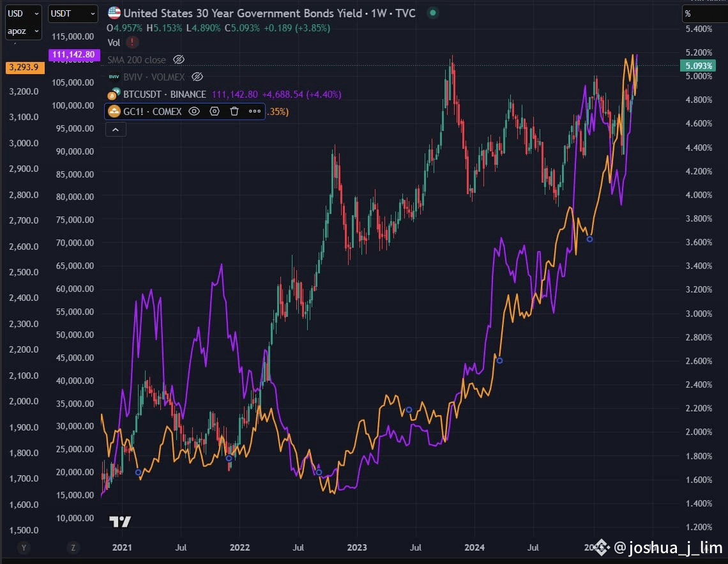Click the BVIV logo icon in legend
Screen dimensions: 728x564
[114, 77]
